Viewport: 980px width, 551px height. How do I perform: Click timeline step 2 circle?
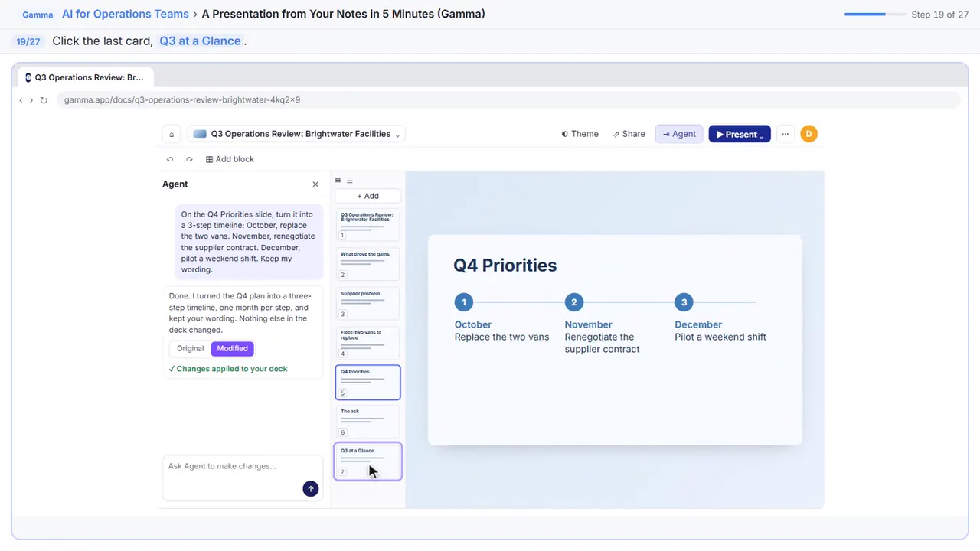(573, 302)
